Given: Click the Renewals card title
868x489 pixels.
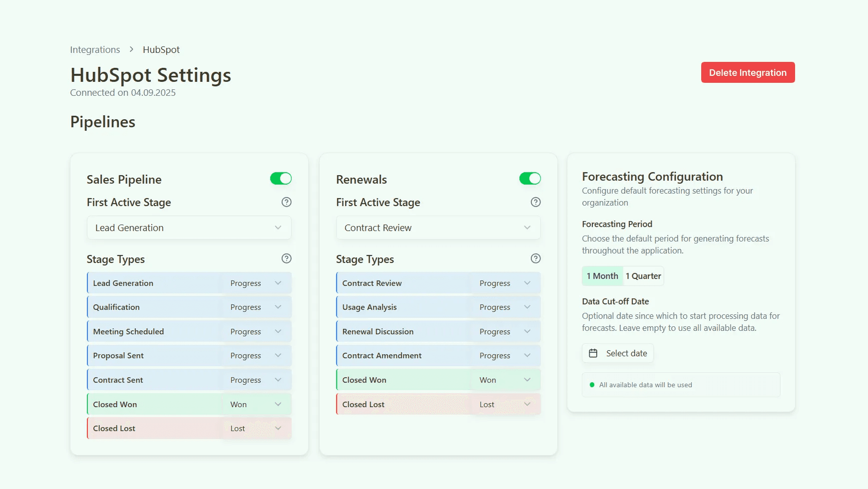Looking at the screenshot, I should click(x=362, y=180).
